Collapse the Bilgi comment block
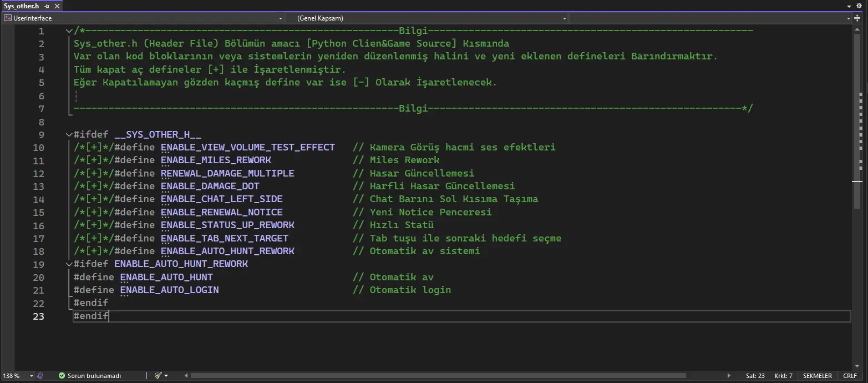Screen dimensions: 868x383 pyautogui.click(x=69, y=31)
